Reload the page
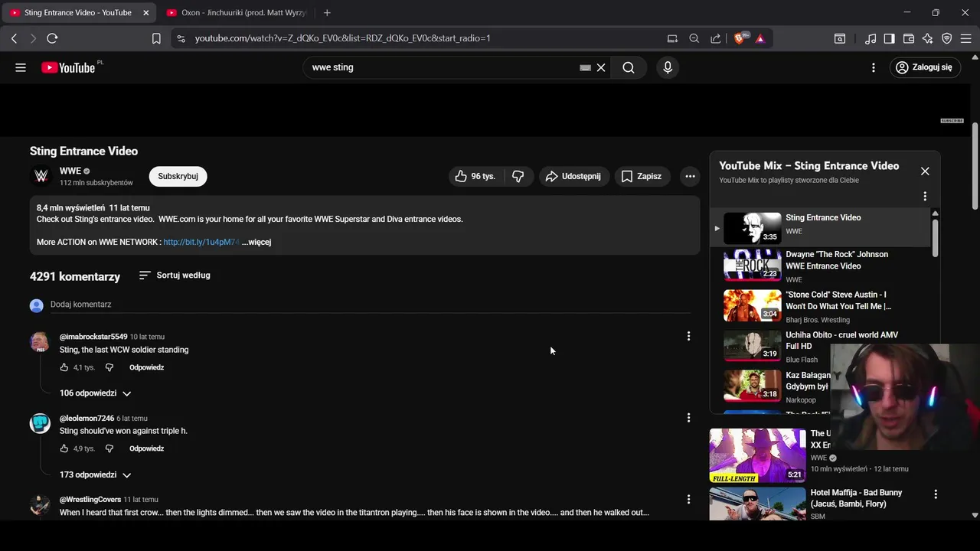Viewport: 980px width, 551px height. (x=52, y=38)
